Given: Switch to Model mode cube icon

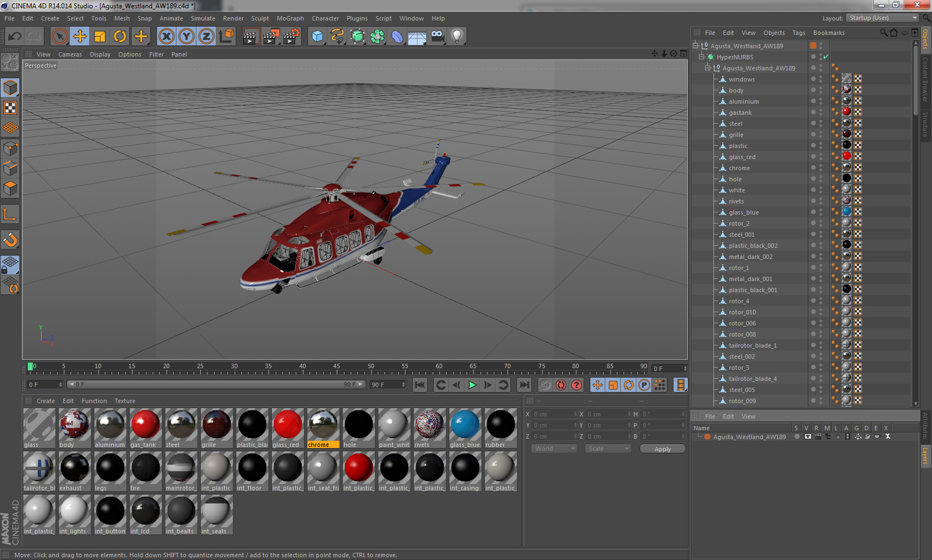Looking at the screenshot, I should click(x=11, y=88).
